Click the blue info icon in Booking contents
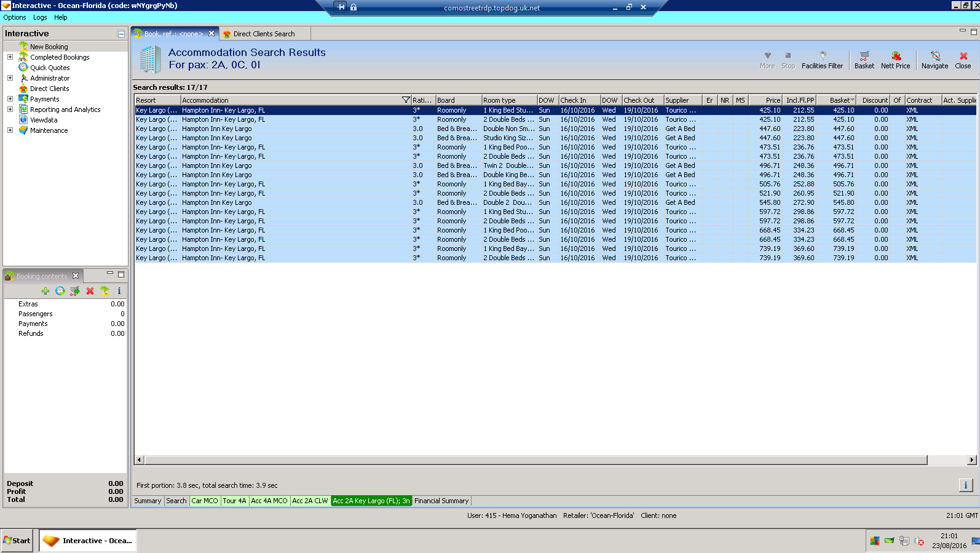The height and width of the screenshot is (553, 980). click(x=119, y=291)
